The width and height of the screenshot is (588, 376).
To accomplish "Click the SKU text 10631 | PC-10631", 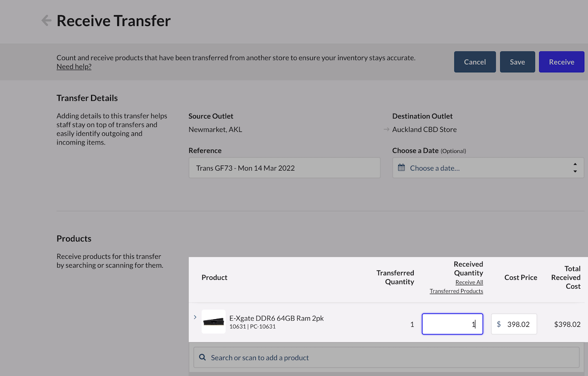I will click(252, 326).
